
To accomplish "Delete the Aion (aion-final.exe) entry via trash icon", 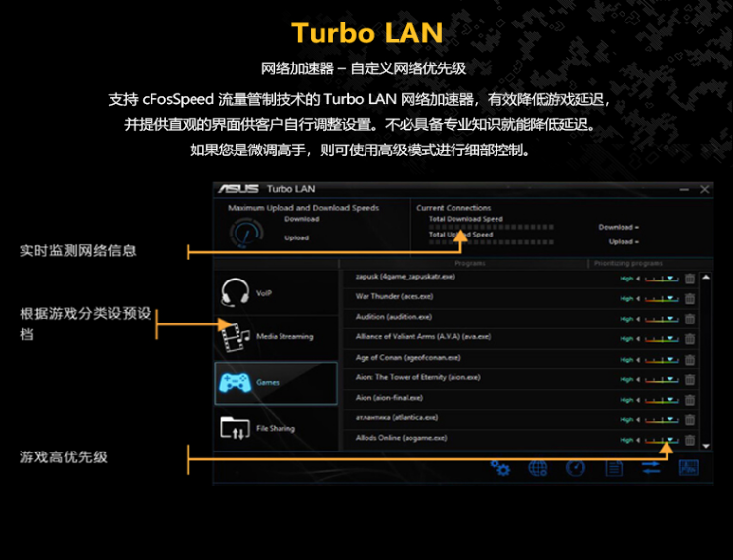I will pos(690,400).
